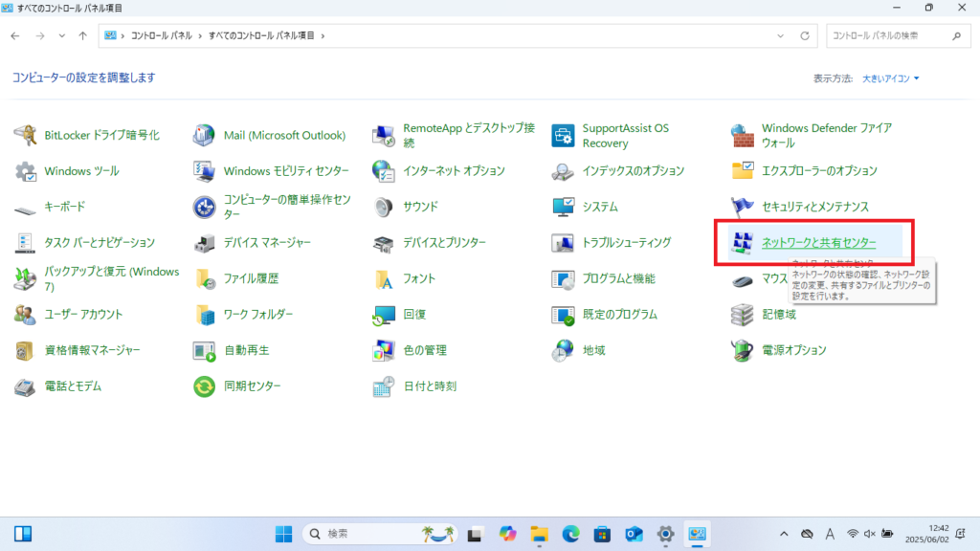Open RemoteApp とデスクトップ接続 icon
The height and width of the screenshot is (551, 980).
383,135
